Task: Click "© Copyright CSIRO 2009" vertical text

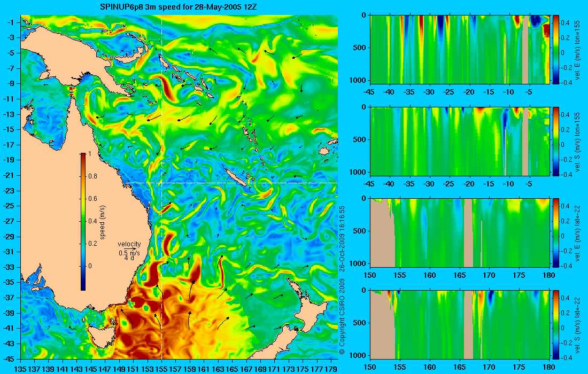Action: [x=341, y=317]
